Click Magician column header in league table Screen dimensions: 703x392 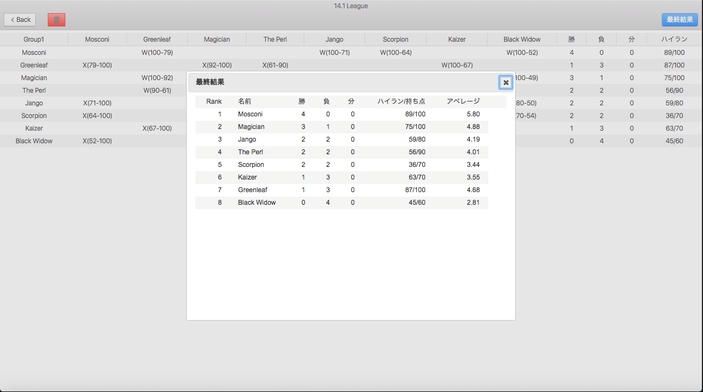tap(217, 39)
